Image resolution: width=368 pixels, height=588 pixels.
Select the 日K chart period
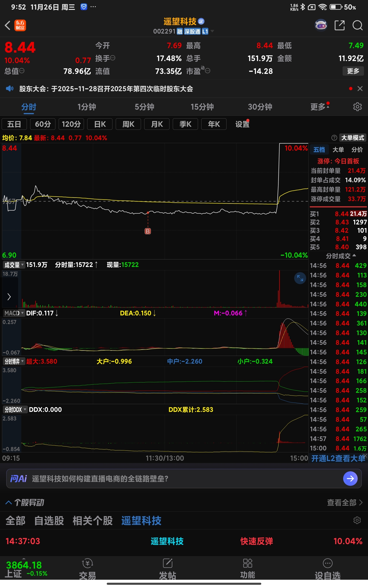(x=100, y=124)
